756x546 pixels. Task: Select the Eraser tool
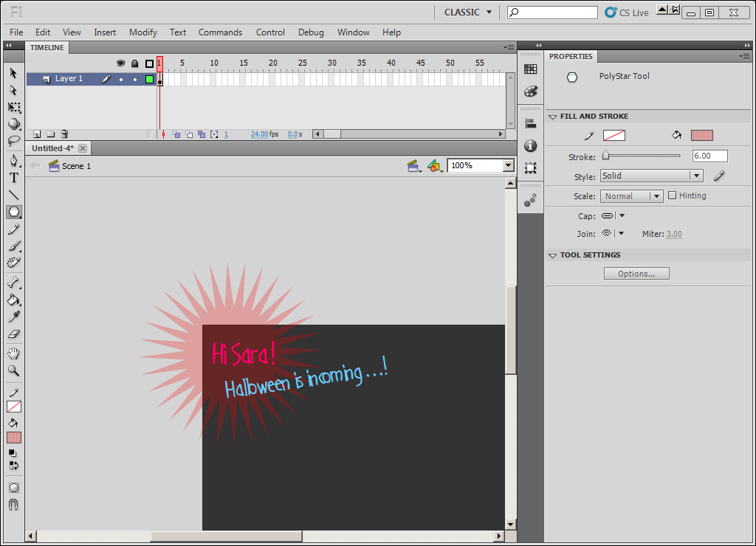(x=14, y=334)
